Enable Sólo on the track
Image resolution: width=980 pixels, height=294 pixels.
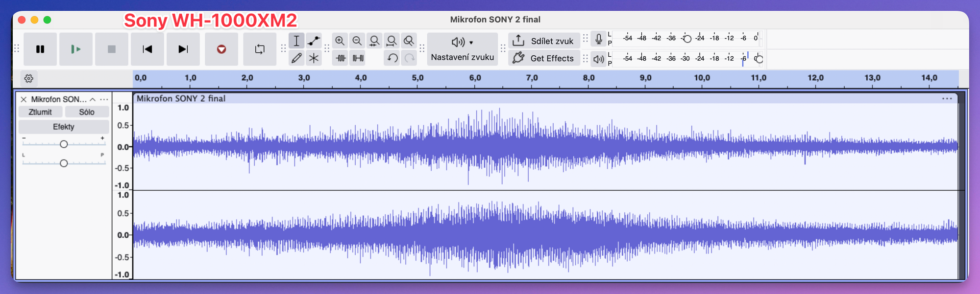tap(87, 112)
